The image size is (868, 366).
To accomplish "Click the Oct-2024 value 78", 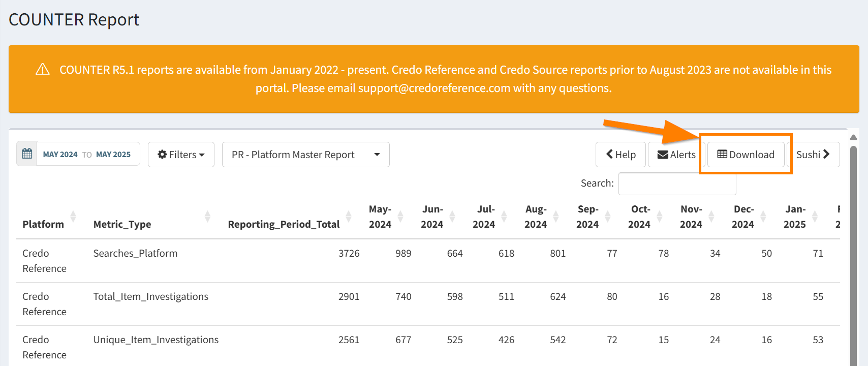I will pyautogui.click(x=664, y=253).
